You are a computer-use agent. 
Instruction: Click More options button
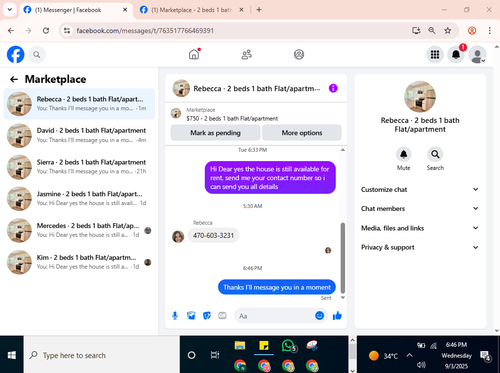click(x=302, y=133)
